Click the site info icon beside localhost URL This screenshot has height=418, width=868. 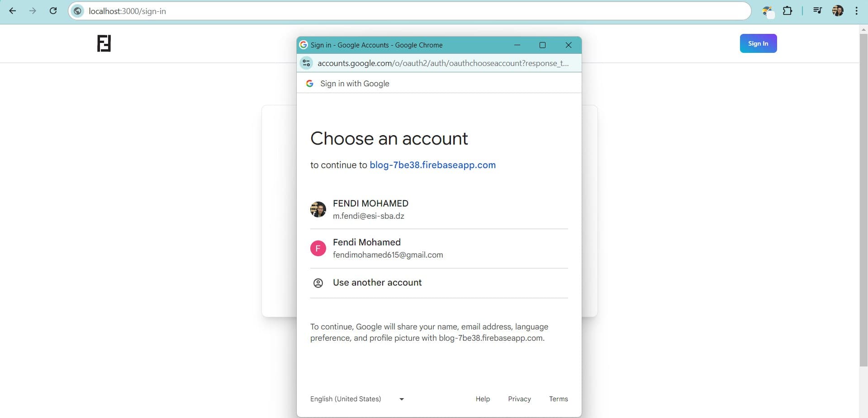click(78, 11)
